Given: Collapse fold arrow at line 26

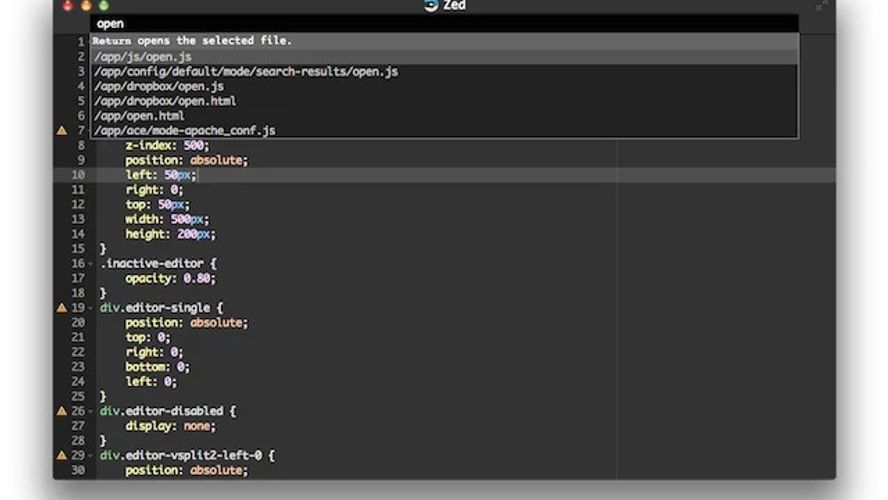Looking at the screenshot, I should click(x=91, y=411).
